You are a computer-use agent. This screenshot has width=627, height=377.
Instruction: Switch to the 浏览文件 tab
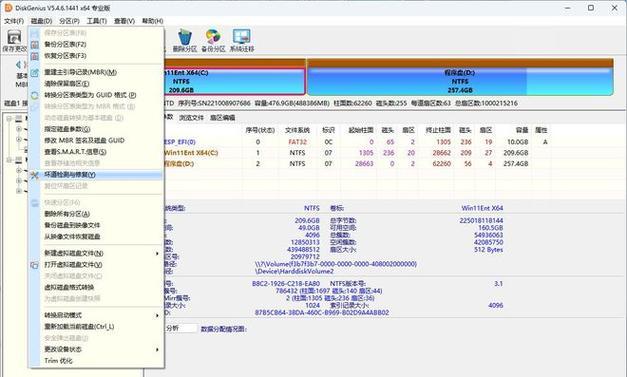pos(191,118)
